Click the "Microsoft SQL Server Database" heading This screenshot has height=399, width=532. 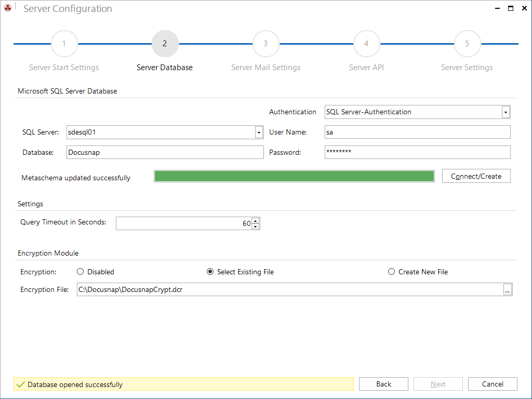pos(67,91)
